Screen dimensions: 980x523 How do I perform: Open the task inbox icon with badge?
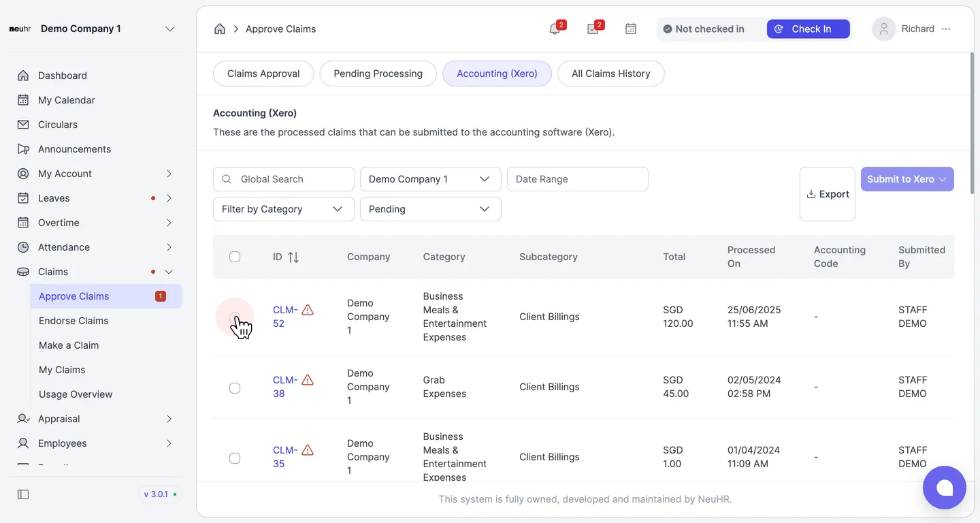click(593, 29)
